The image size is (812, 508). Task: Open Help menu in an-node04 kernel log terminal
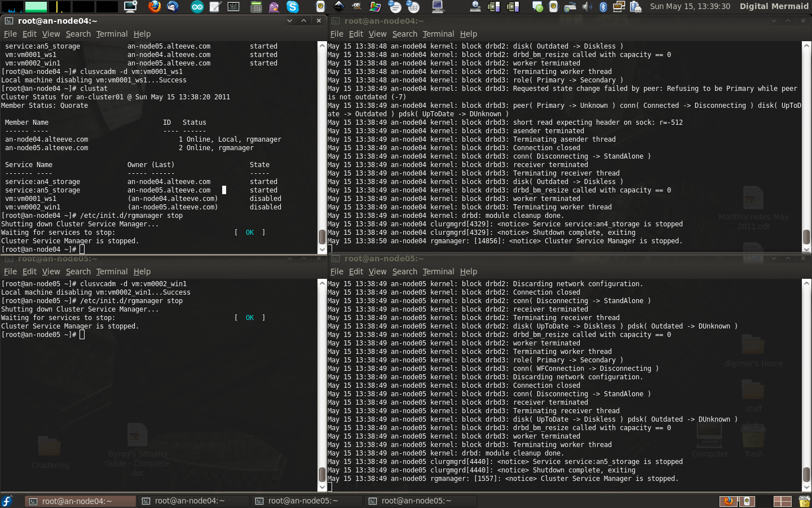click(x=468, y=34)
